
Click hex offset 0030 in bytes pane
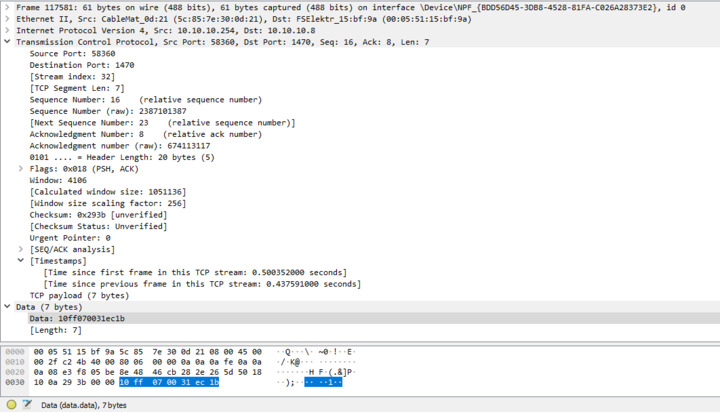(15, 382)
